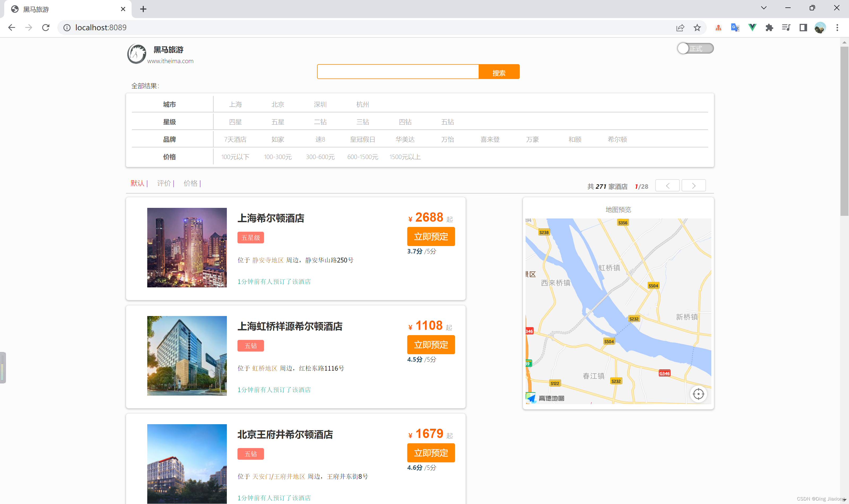Bookmark this page with star icon
This screenshot has height=504, width=849.
click(697, 28)
